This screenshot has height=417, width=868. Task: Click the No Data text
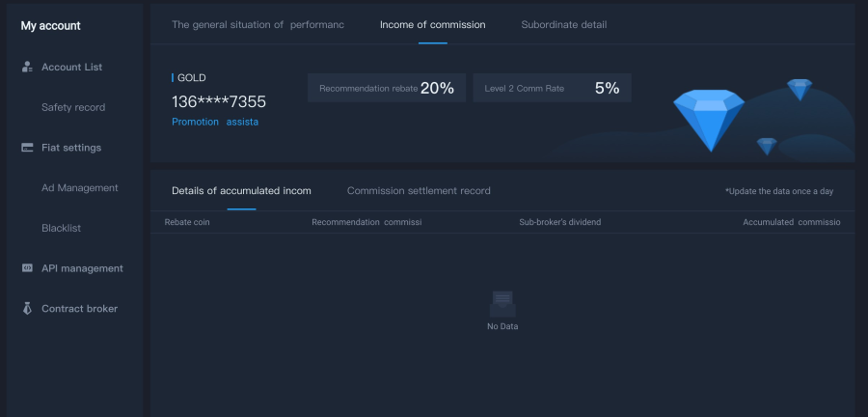(x=502, y=326)
